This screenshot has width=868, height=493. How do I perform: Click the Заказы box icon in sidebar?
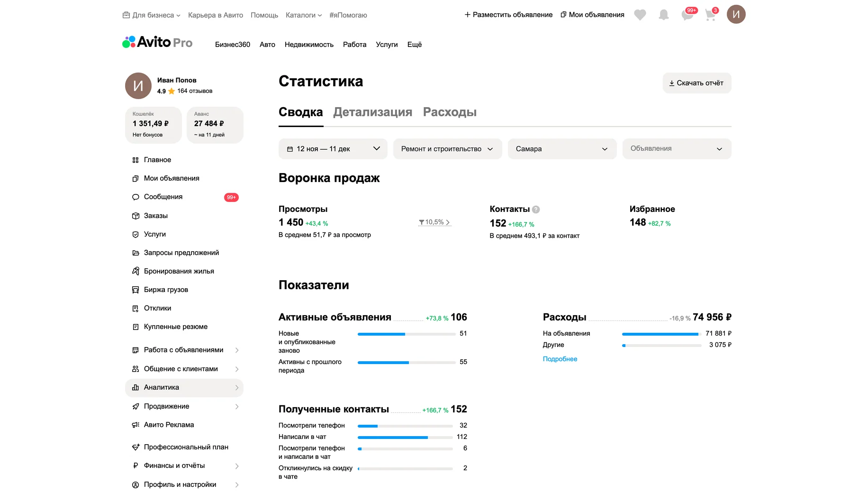tap(136, 216)
